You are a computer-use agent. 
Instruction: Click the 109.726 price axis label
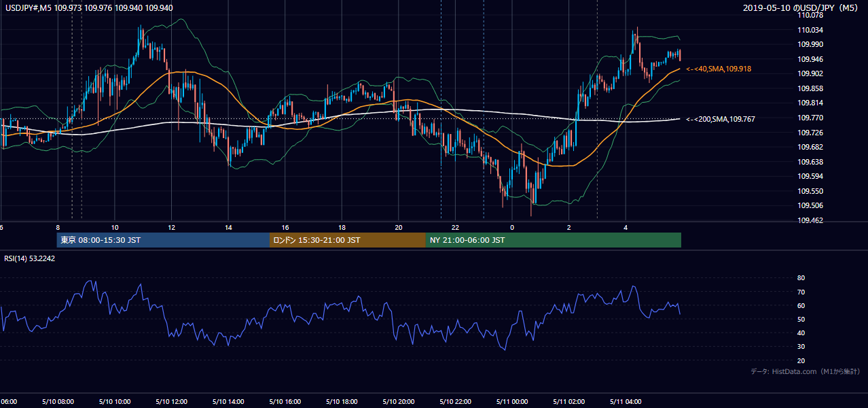[811, 133]
